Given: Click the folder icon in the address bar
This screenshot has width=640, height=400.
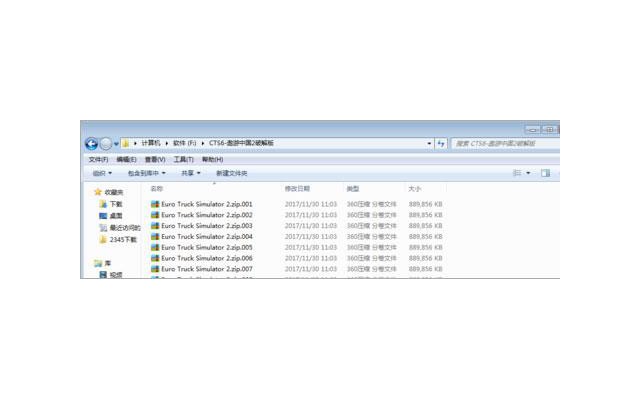Looking at the screenshot, I should pos(125,143).
